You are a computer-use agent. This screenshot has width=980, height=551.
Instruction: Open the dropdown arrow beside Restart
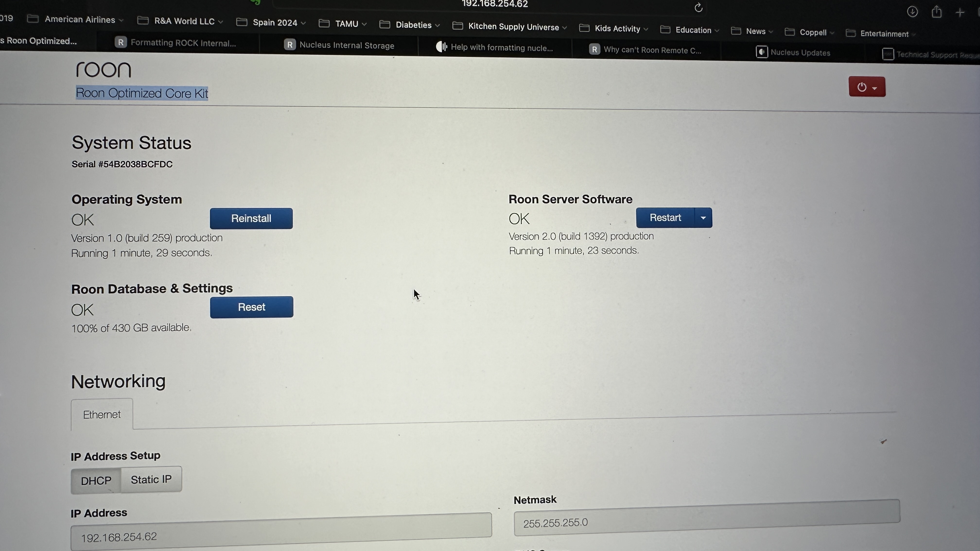(703, 217)
